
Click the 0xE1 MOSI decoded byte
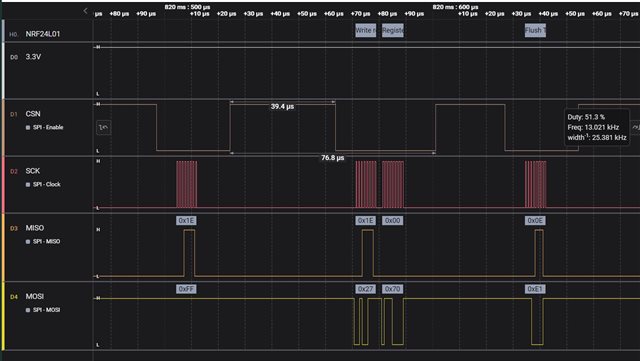click(535, 289)
